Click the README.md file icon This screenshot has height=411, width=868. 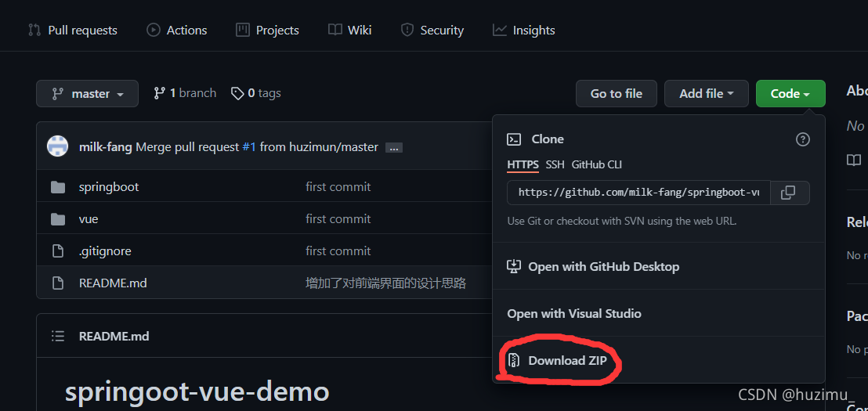point(57,283)
